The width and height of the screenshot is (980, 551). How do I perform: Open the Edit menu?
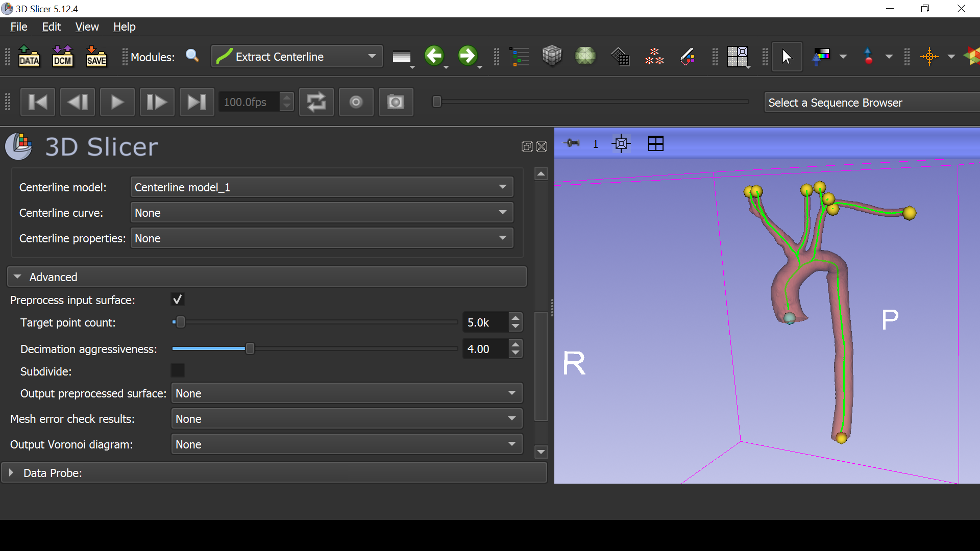click(x=51, y=27)
